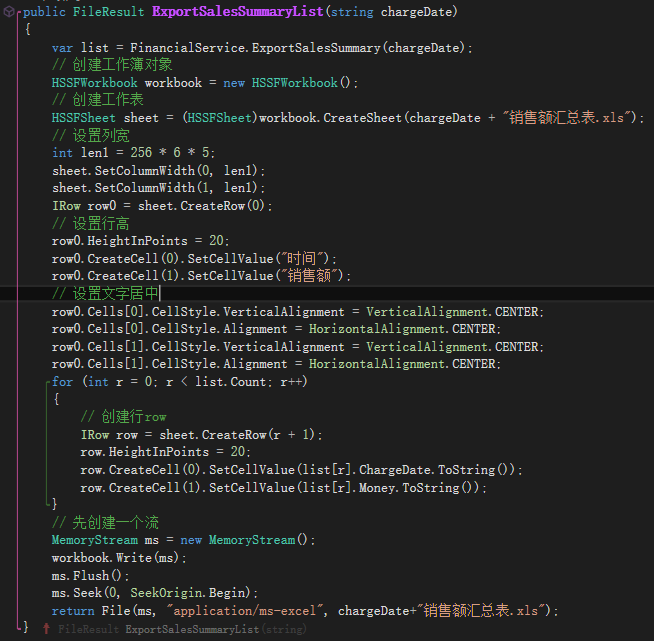Click 'VerticalAlignment.CENTER' on the Cells[0] line
Viewport: 654px width, 641px height.
coord(453,312)
